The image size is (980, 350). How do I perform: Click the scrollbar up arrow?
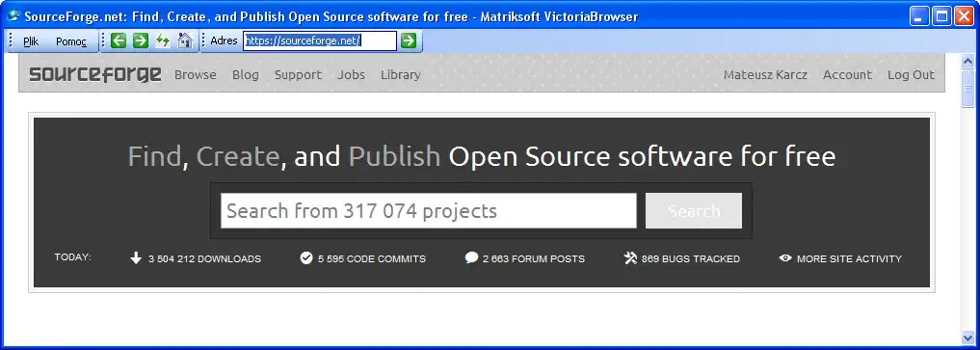(968, 62)
